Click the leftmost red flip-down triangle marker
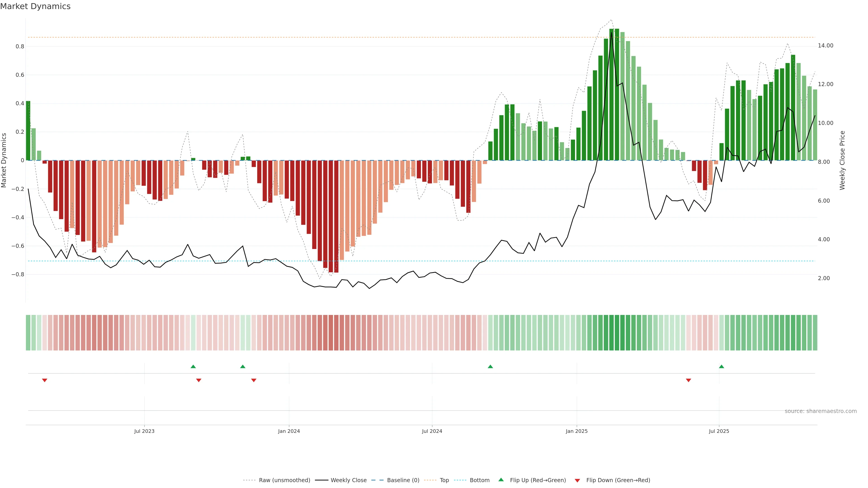This screenshot has height=488, width=868. [45, 380]
